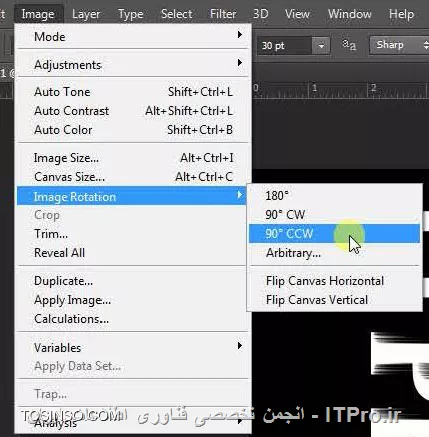Open the Help menu
The image size is (429, 437).
[401, 14]
